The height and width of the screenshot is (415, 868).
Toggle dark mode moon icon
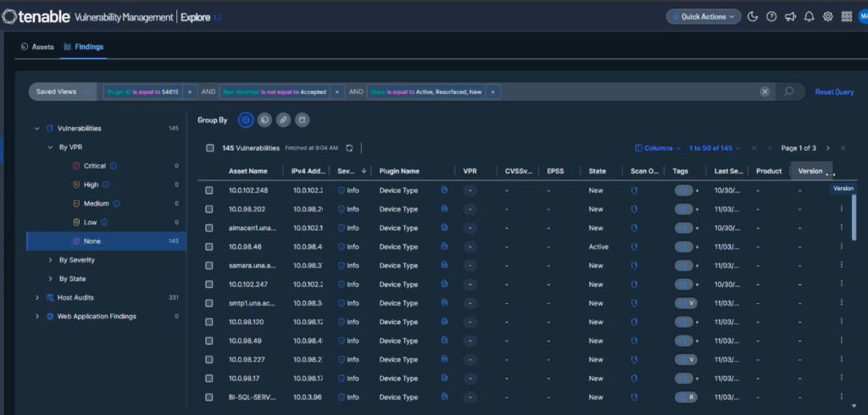(752, 16)
